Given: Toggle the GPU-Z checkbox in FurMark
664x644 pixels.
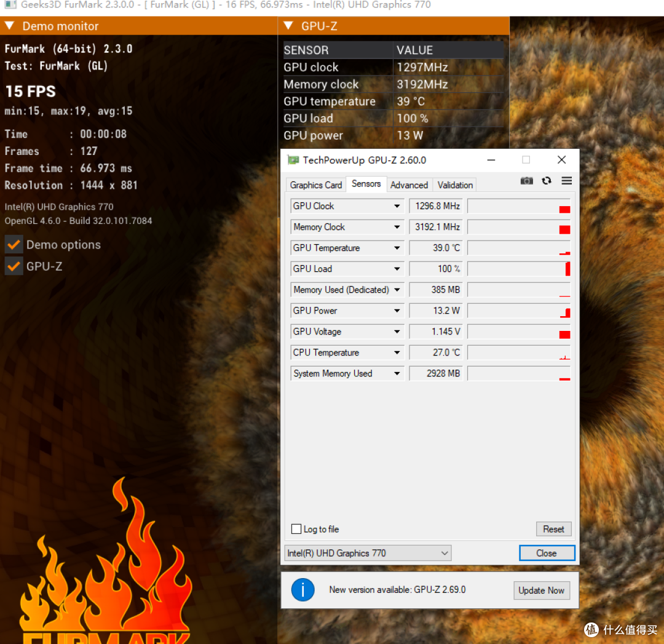Looking at the screenshot, I should pyautogui.click(x=14, y=266).
